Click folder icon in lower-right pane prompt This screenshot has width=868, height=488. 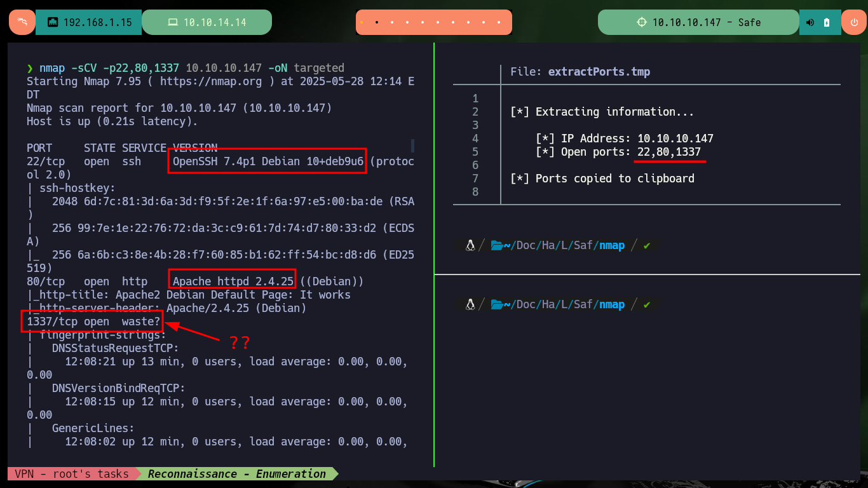[498, 304]
